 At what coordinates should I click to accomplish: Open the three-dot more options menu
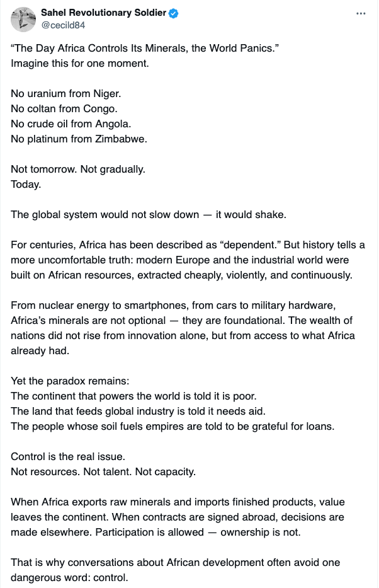coord(361,13)
